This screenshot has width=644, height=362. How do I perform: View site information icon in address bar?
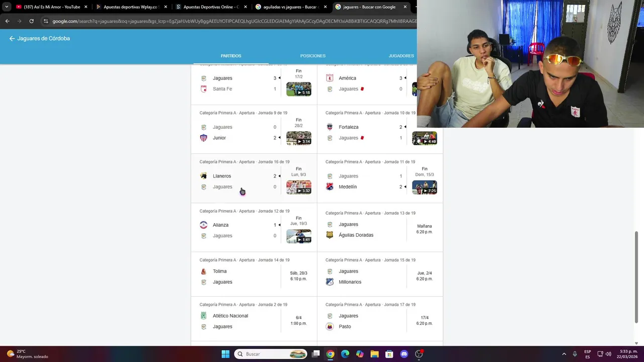pyautogui.click(x=46, y=21)
